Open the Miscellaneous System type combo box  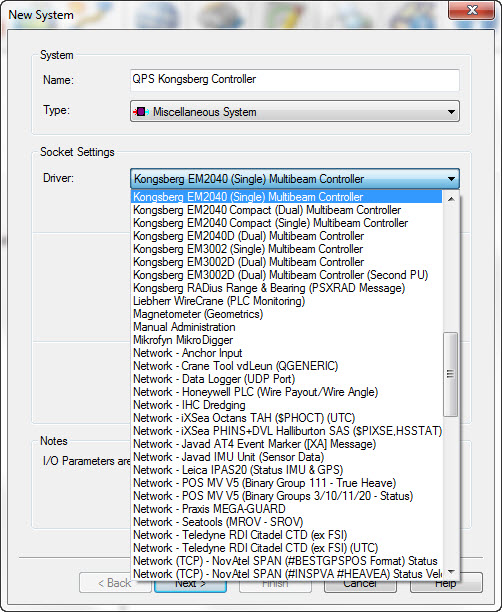(x=295, y=112)
